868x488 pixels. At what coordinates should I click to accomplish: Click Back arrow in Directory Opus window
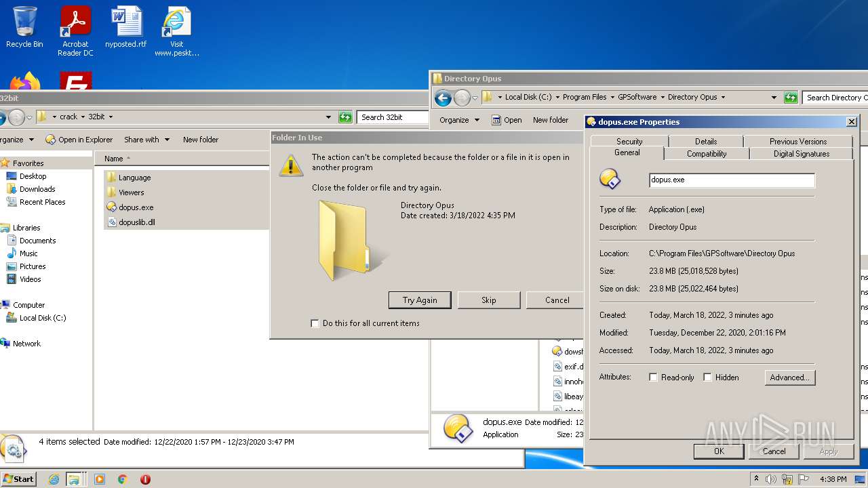pos(443,98)
